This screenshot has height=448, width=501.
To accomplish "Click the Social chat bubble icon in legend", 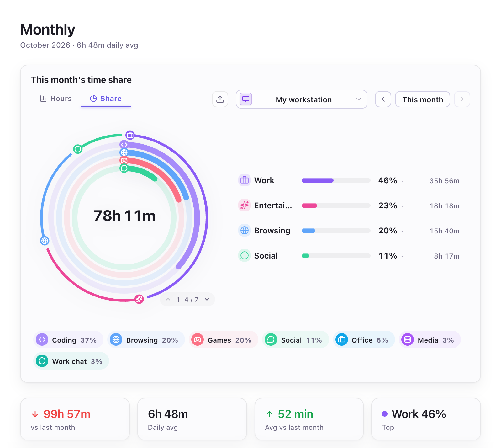I will coord(245,255).
